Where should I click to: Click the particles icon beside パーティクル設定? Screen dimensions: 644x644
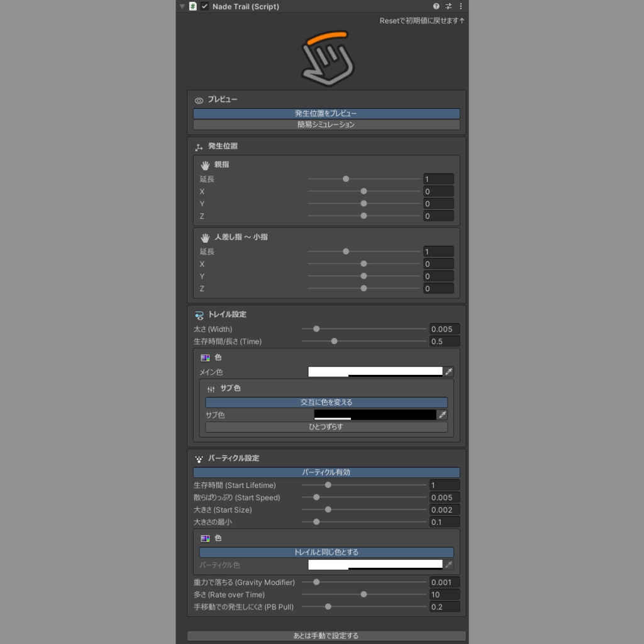[x=199, y=459]
